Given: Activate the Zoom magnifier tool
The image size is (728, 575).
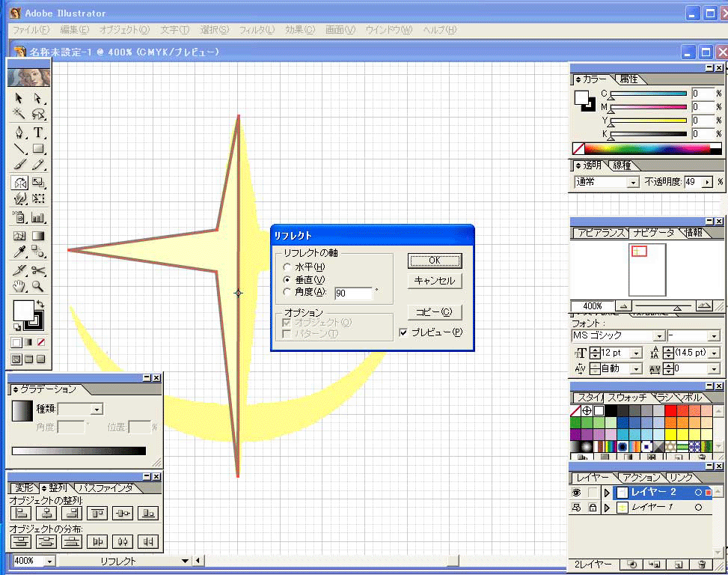Looking at the screenshot, I should 37,286.
